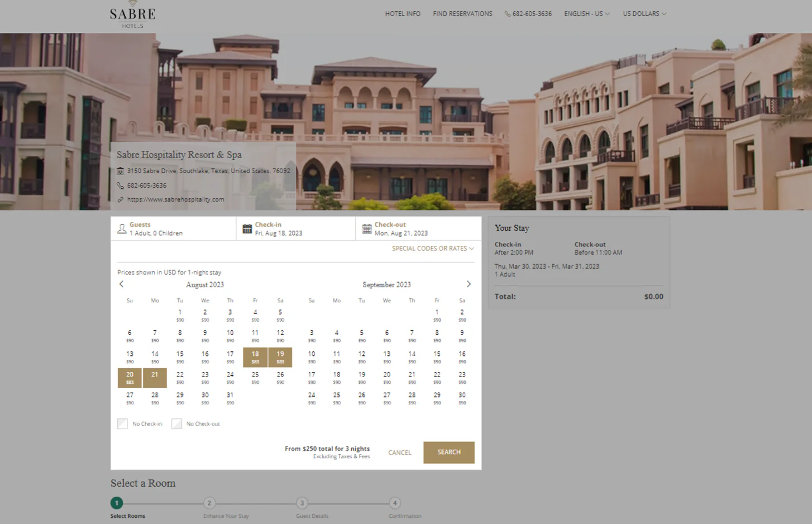Click the Cancel button
Viewport: 812px width, 524px height.
[x=400, y=453]
